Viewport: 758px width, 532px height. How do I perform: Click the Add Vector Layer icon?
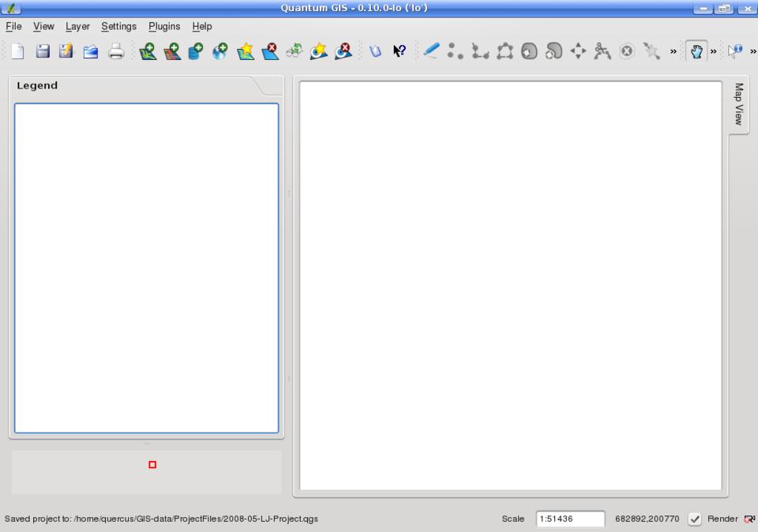pyautogui.click(x=148, y=51)
